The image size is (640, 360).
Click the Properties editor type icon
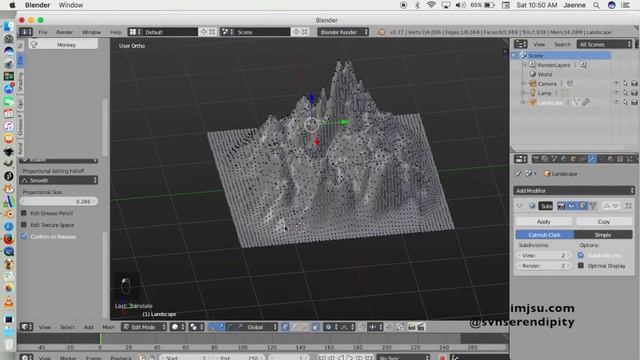(520, 159)
